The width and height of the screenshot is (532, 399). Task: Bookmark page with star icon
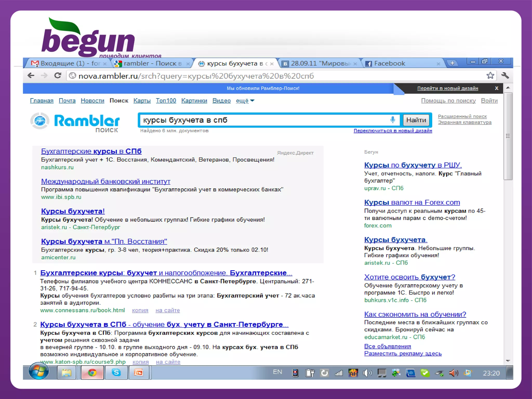pyautogui.click(x=490, y=76)
